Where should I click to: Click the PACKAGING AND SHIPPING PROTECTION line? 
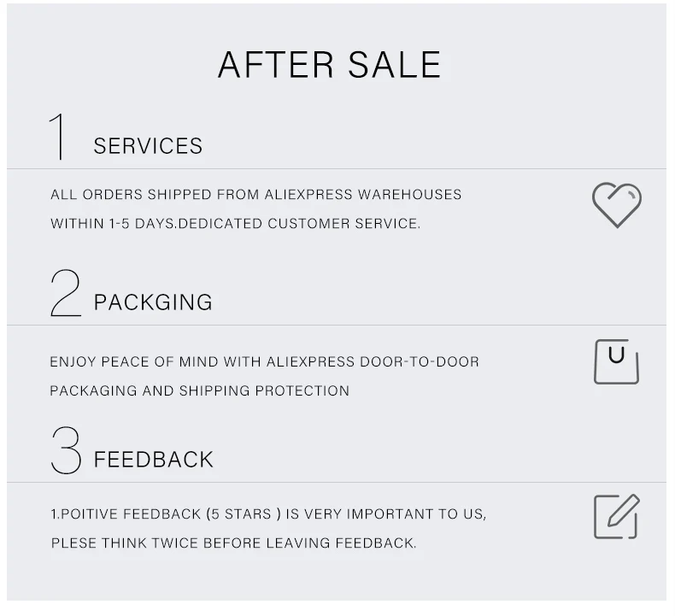tap(199, 390)
